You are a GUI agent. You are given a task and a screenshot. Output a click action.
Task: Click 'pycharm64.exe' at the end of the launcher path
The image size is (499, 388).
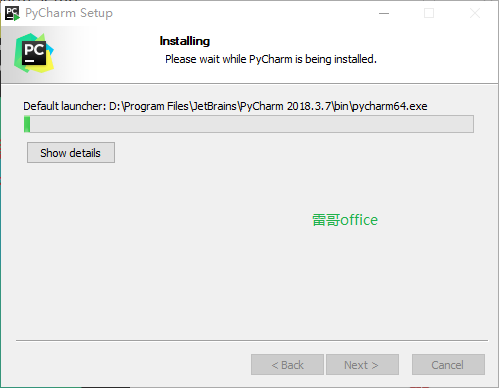click(x=389, y=106)
